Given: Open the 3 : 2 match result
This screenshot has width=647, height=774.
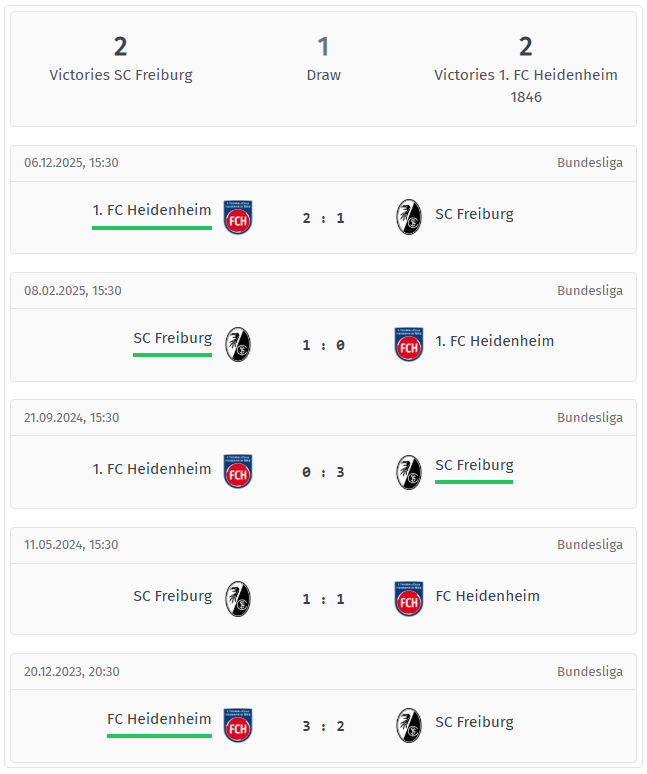Looking at the screenshot, I should (323, 726).
